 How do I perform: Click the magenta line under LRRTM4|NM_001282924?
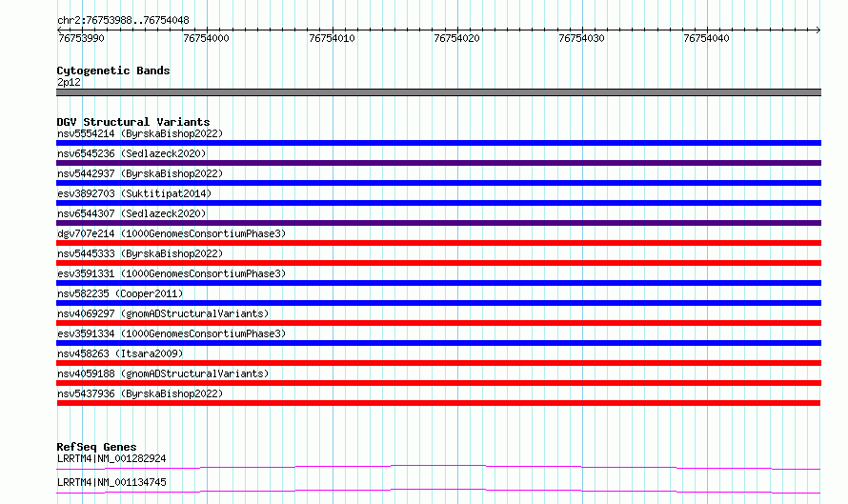coord(438,467)
